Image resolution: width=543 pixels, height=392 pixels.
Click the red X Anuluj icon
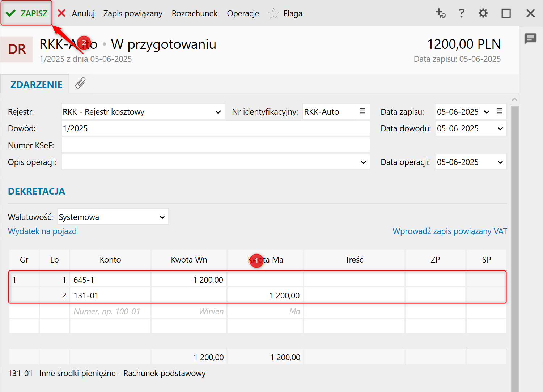62,13
